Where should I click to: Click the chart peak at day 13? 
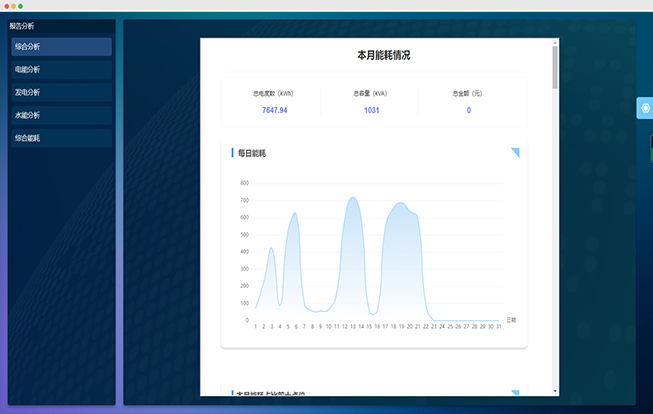pyautogui.click(x=352, y=198)
